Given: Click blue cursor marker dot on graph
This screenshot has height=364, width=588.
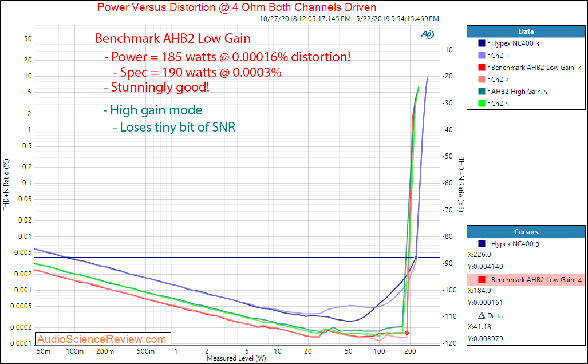Looking at the screenshot, I should point(416,258).
